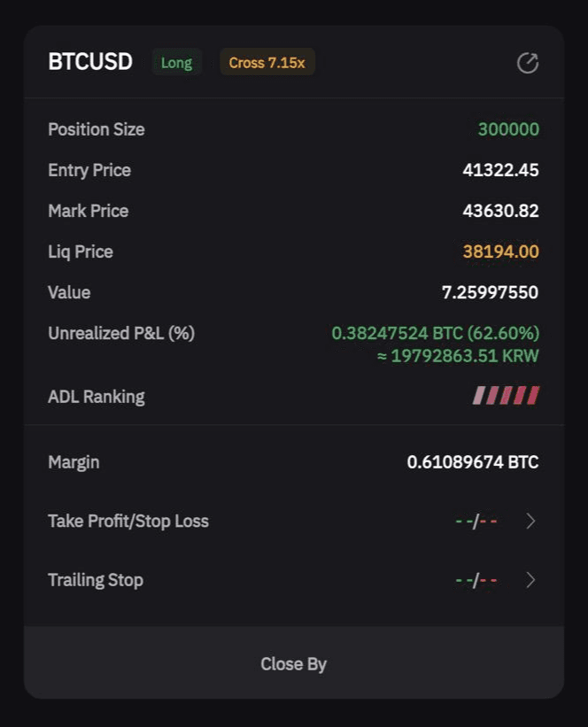The image size is (588, 727).
Task: Click the ADL Ranking indicator bars
Action: pyautogui.click(x=506, y=396)
